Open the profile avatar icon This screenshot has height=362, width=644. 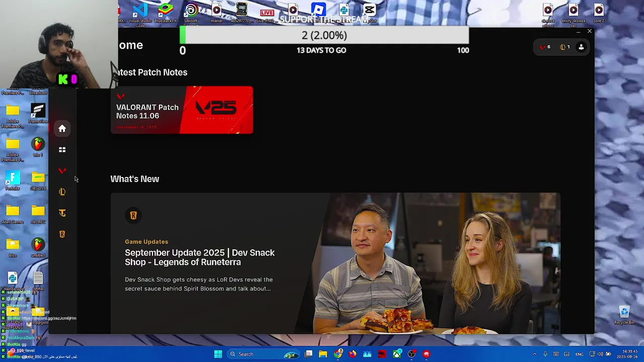pos(581,47)
